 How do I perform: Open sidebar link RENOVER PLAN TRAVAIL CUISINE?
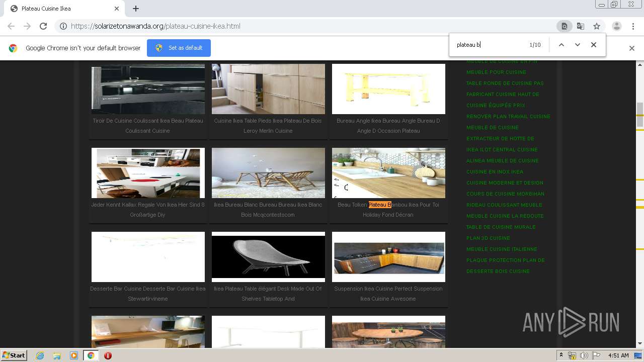(508, 117)
